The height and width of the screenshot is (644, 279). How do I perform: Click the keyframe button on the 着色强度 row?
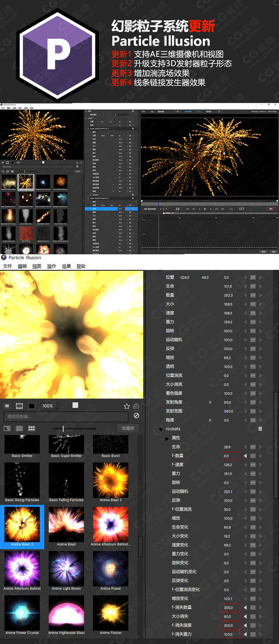[x=253, y=393]
